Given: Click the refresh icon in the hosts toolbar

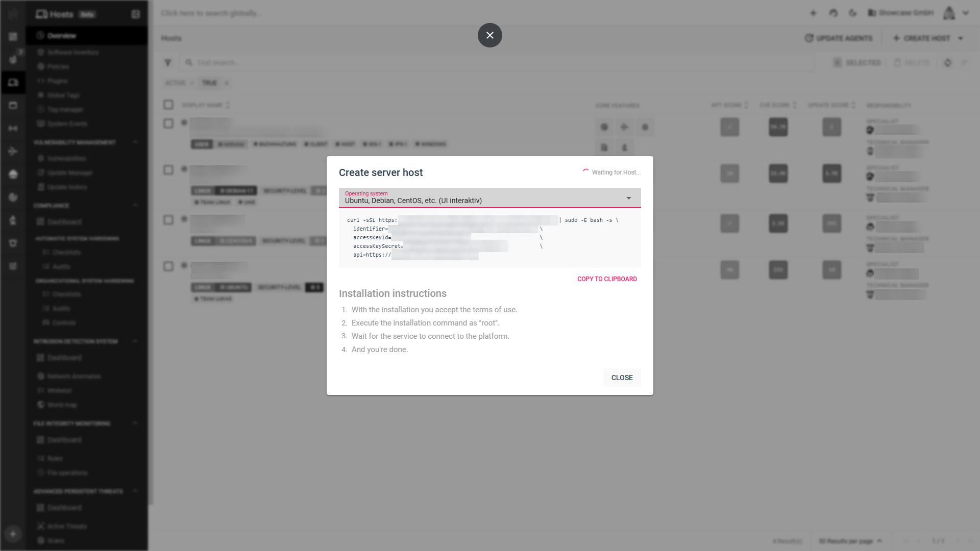Looking at the screenshot, I should point(948,63).
